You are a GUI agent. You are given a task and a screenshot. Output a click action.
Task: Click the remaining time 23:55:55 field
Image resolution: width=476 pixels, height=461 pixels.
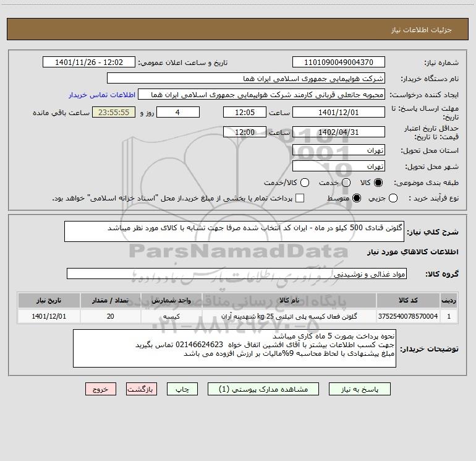click(x=114, y=113)
